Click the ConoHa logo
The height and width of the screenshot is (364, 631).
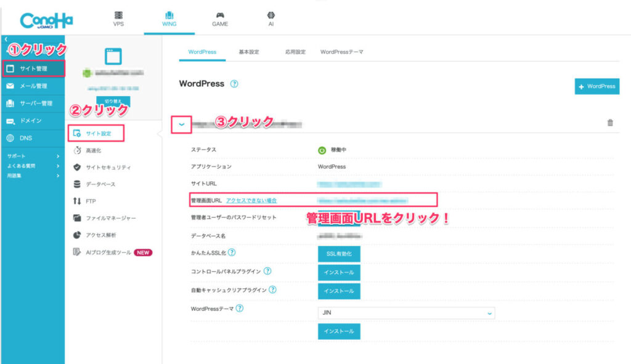click(x=46, y=20)
